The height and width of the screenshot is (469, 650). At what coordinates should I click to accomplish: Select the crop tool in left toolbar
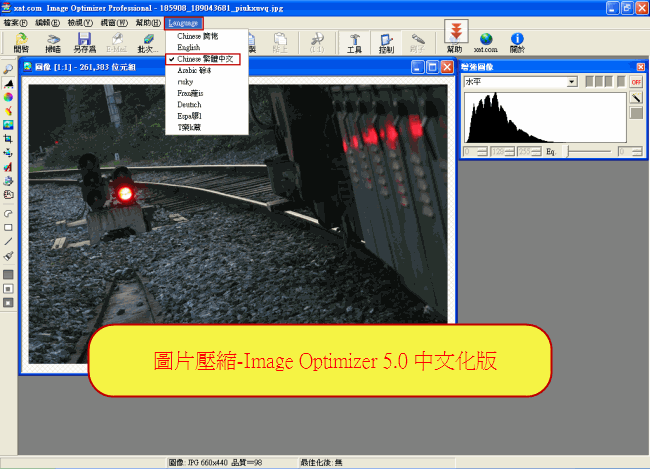[x=8, y=139]
